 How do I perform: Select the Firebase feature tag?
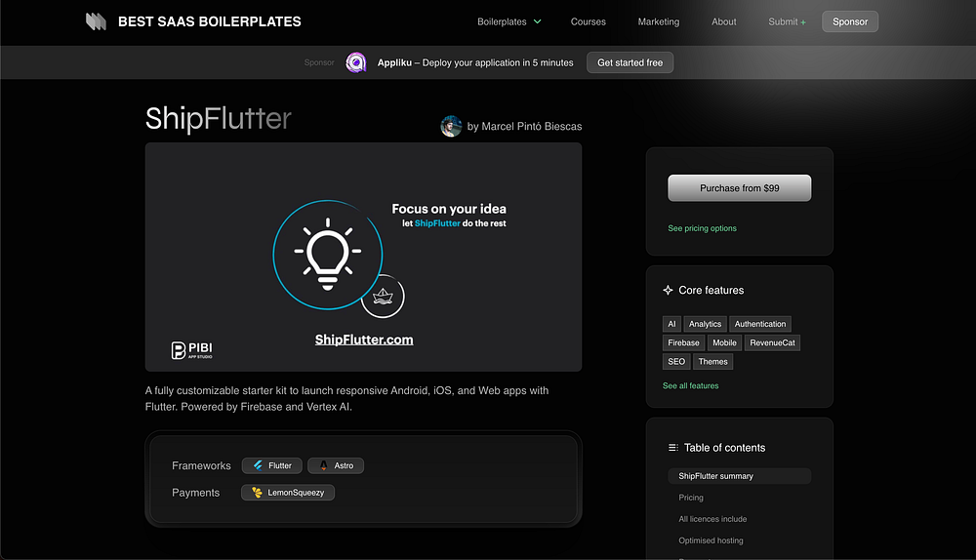(x=683, y=342)
